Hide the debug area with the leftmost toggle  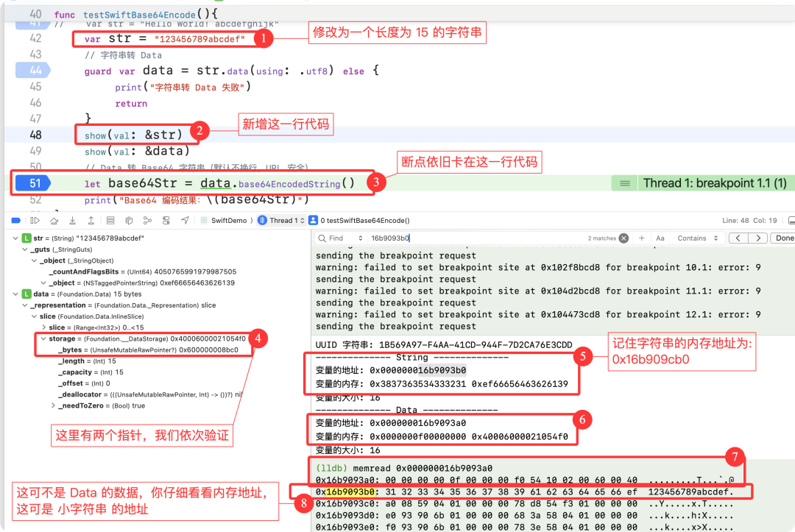coord(16,221)
